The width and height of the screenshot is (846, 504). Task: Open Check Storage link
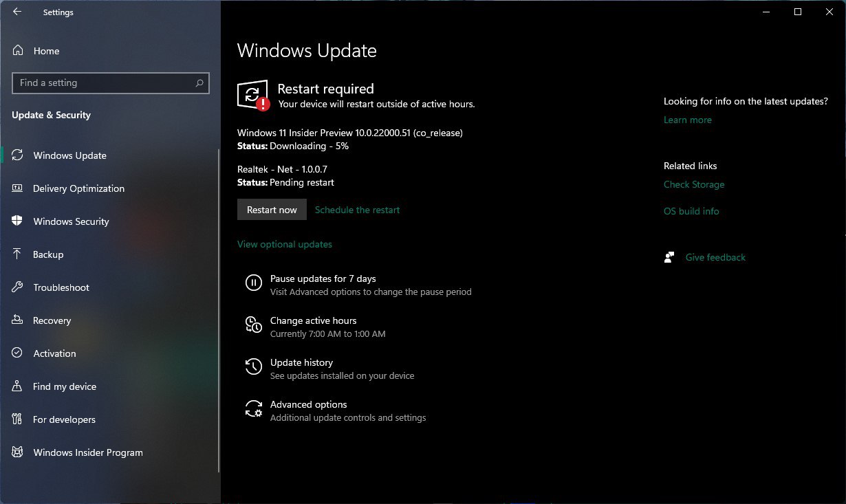[694, 184]
